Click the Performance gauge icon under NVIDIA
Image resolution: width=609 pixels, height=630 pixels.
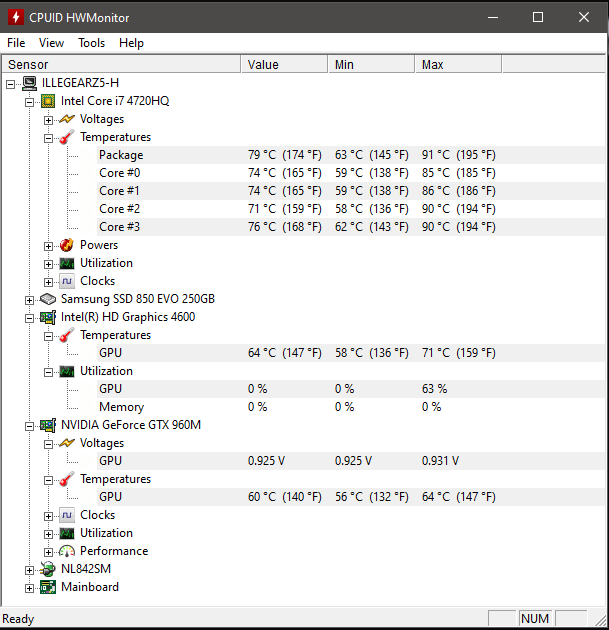[x=67, y=551]
